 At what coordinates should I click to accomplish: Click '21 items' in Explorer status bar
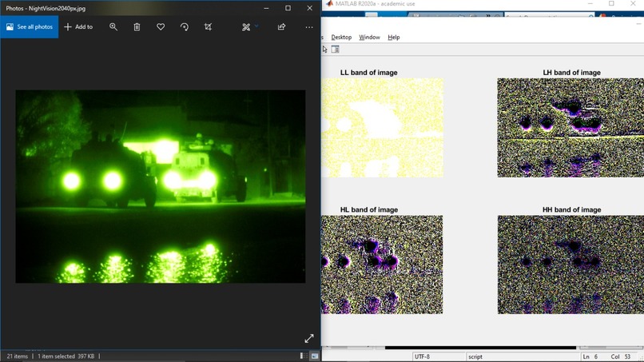18,356
